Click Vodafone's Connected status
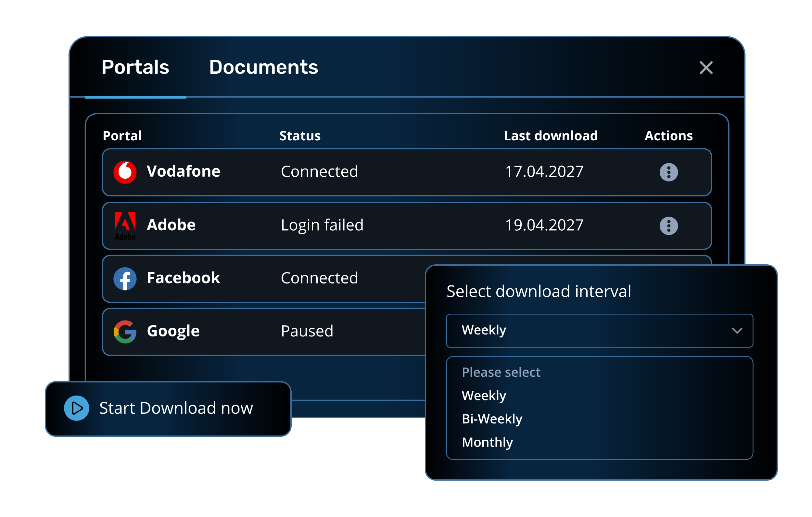812x517 pixels. click(x=319, y=172)
